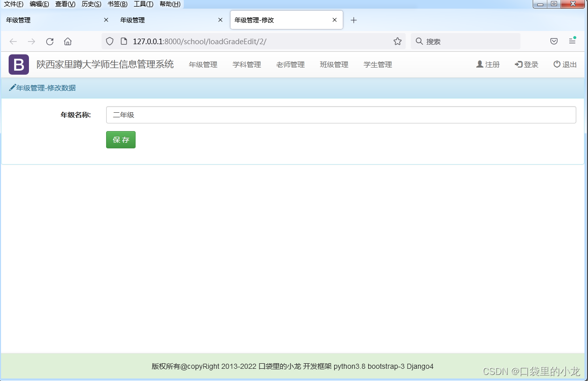The width and height of the screenshot is (588, 381).
Task: Navigate to 班级管理
Action: pyautogui.click(x=334, y=65)
